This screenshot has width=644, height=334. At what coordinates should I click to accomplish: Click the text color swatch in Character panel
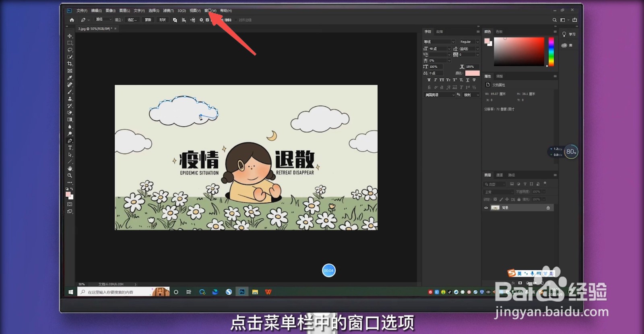[472, 73]
